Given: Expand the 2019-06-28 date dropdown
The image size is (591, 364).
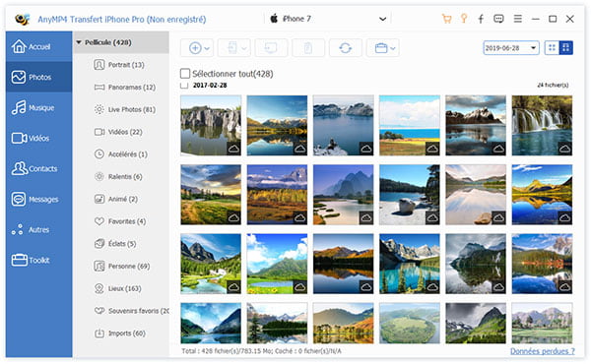Looking at the screenshot, I should 533,48.
